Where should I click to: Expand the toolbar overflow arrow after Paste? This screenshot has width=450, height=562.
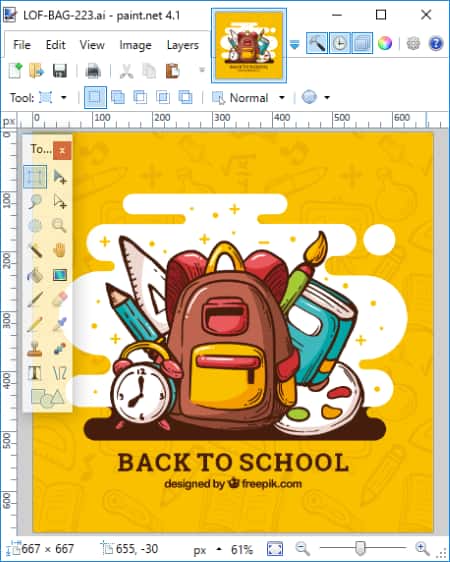coord(202,70)
